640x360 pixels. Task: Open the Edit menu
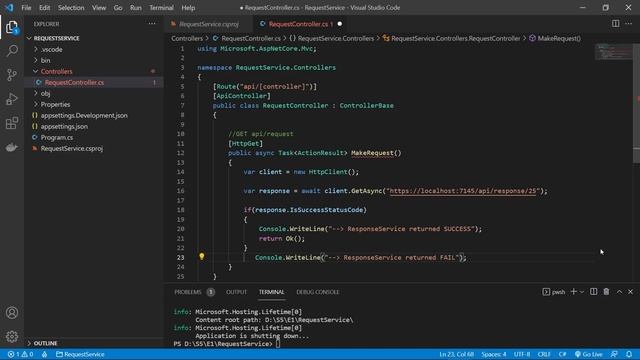pyautogui.click(x=44, y=8)
